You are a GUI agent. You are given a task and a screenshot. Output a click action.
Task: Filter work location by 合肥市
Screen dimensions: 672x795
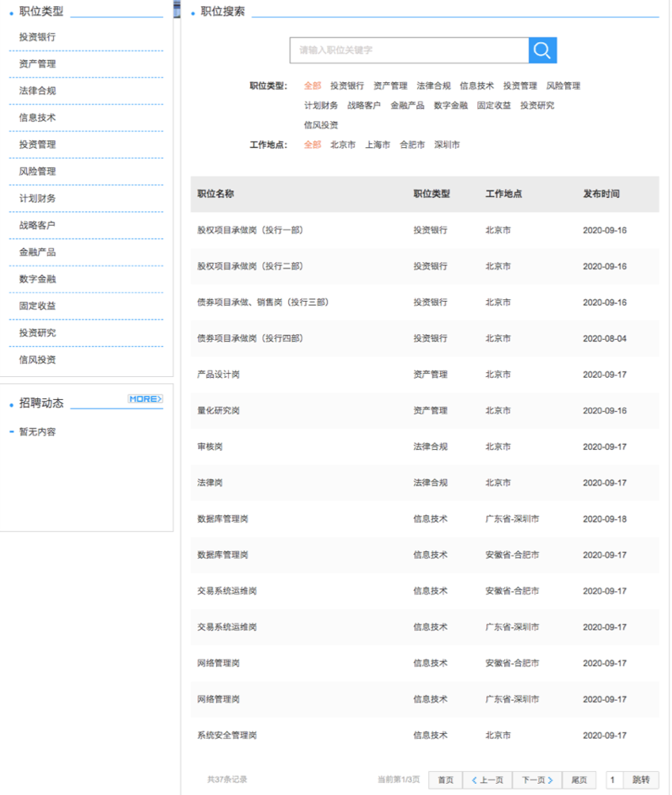412,144
